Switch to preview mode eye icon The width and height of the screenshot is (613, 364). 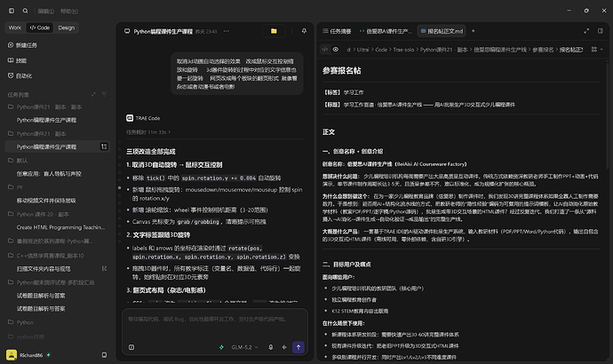point(336,50)
